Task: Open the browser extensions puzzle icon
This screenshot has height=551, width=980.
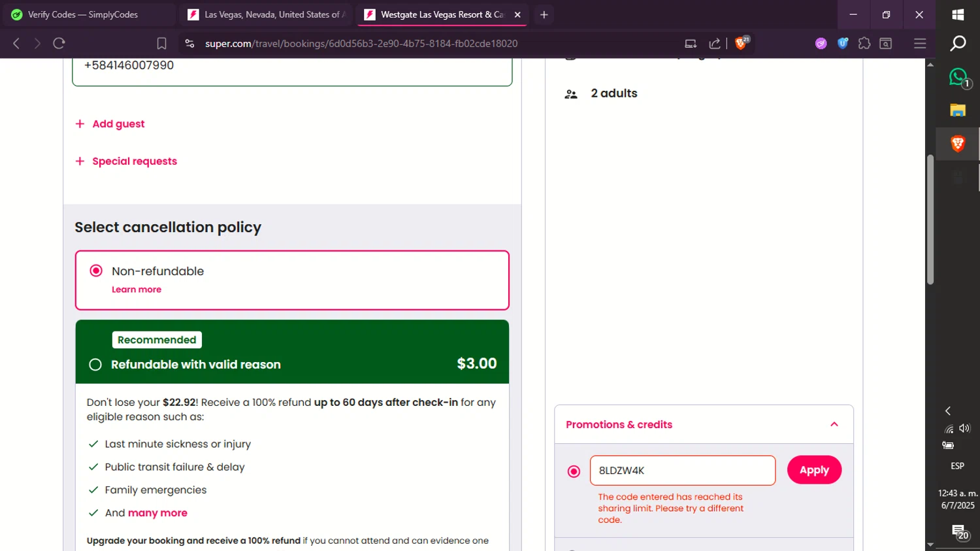Action: (864, 43)
